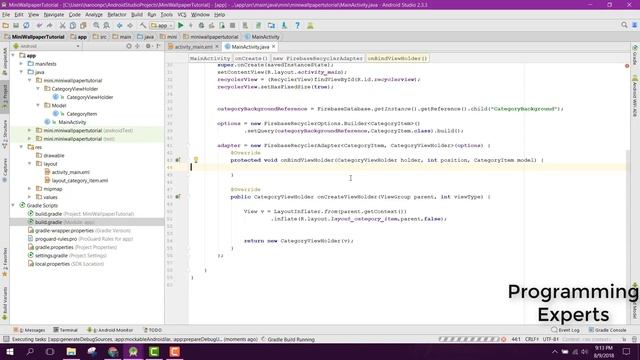The image size is (640, 360).
Task: Click the Save All toolbar icon
Action: (16, 25)
